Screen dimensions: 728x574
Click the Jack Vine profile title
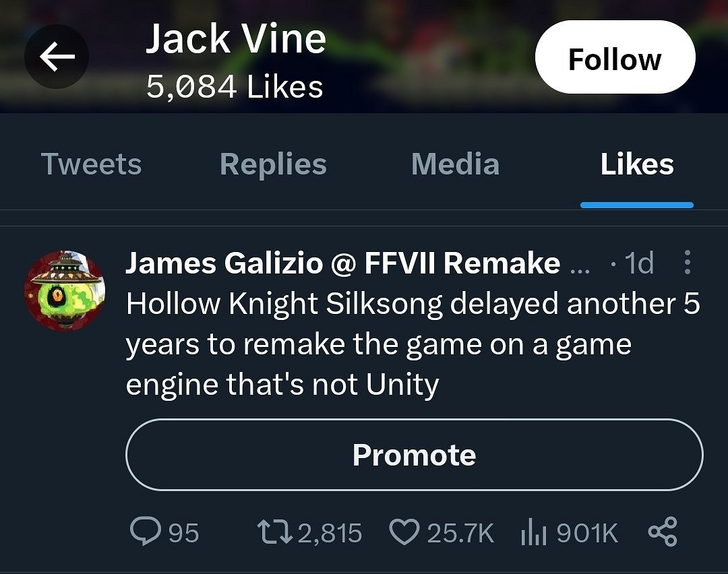pos(236,40)
